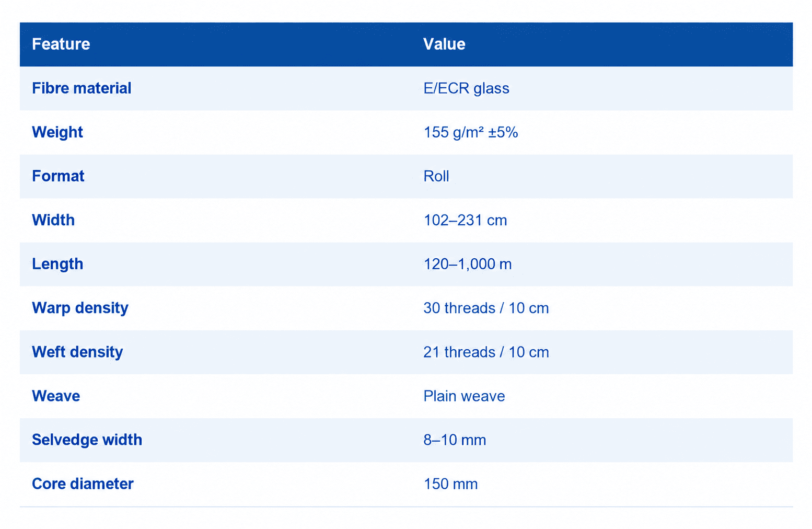
Task: Click the Roll value cell
Action: [x=436, y=176]
